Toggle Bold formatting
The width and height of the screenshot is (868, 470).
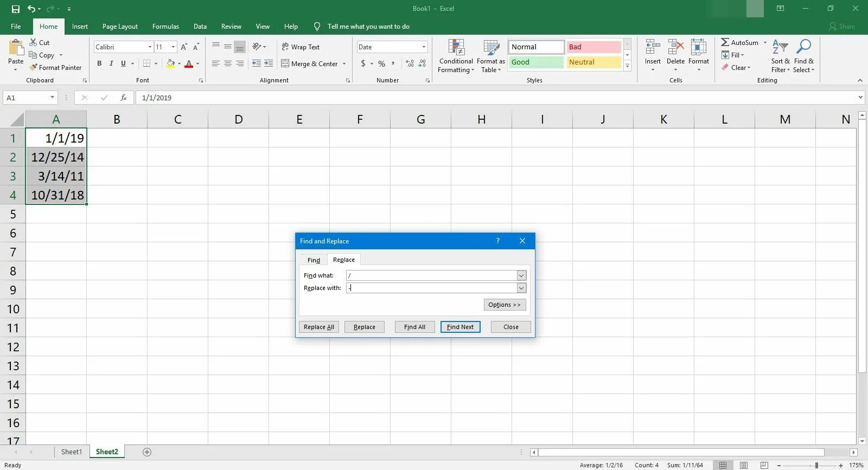pos(99,63)
